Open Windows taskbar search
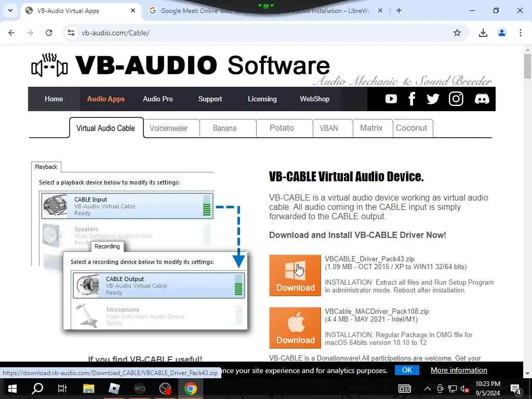 [37, 389]
